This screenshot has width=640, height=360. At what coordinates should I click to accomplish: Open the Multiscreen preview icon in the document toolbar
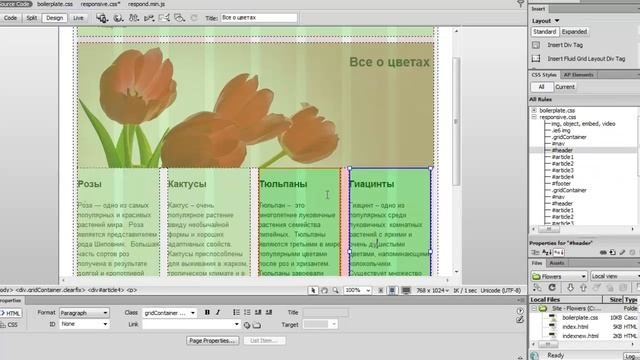[102, 18]
